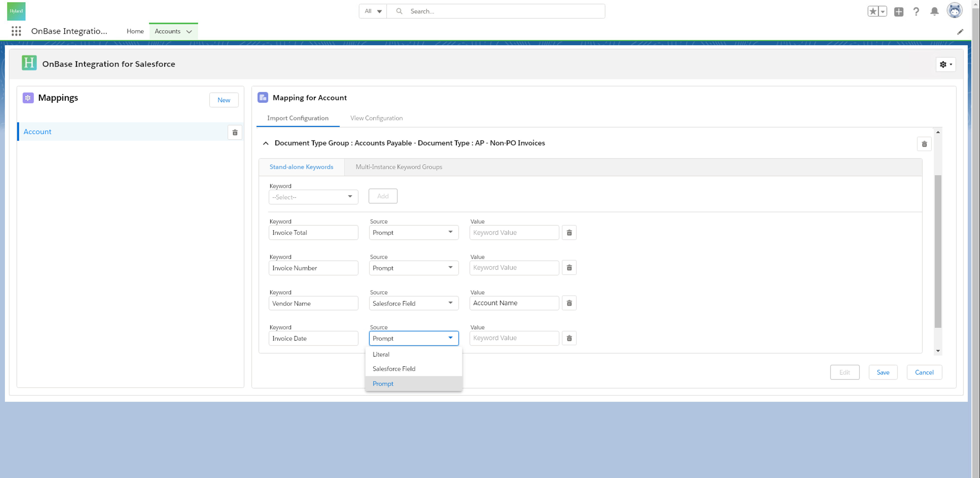
Task: Save the mapping configuration
Action: pos(883,372)
